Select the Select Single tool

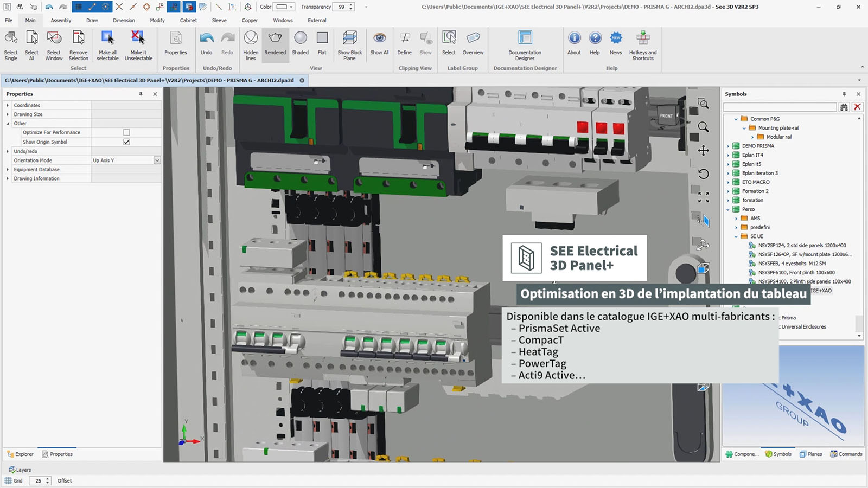(x=11, y=45)
